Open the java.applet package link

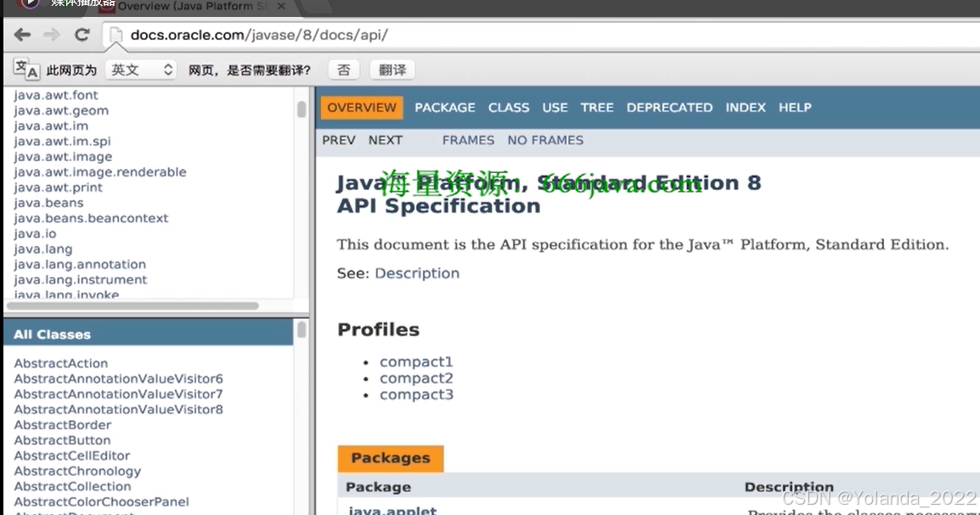coord(392,510)
